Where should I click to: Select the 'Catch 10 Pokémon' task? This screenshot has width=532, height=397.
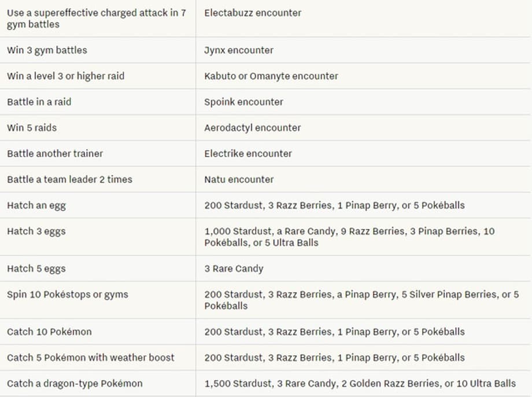pyautogui.click(x=49, y=332)
